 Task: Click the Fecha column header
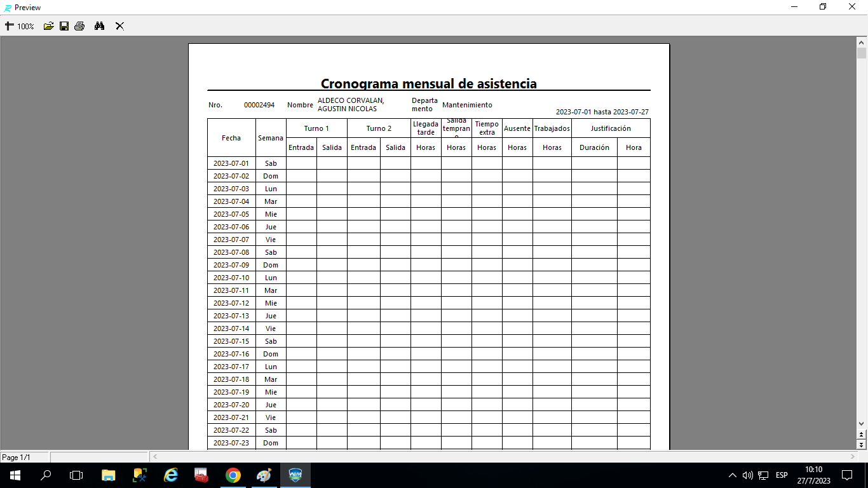pyautogui.click(x=231, y=138)
